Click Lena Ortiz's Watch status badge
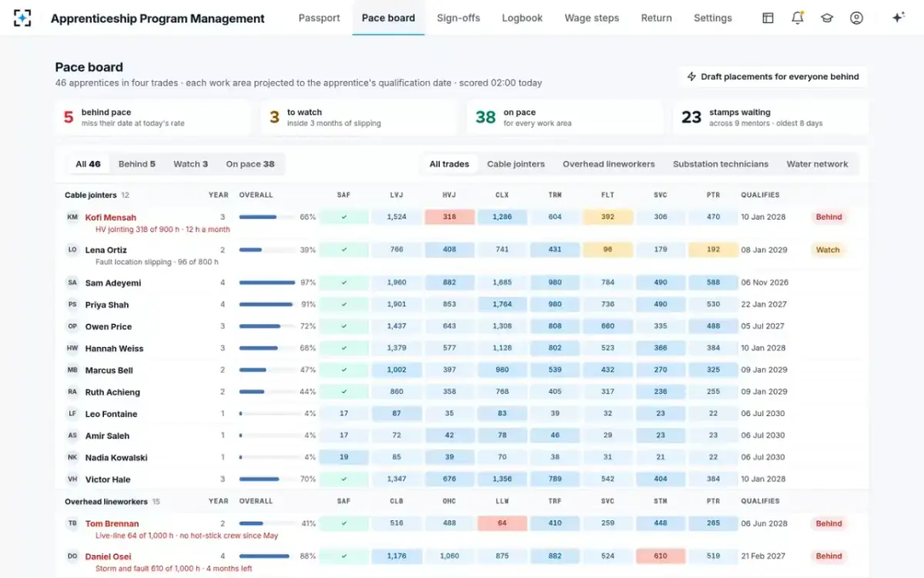The image size is (924, 578). 828,250
